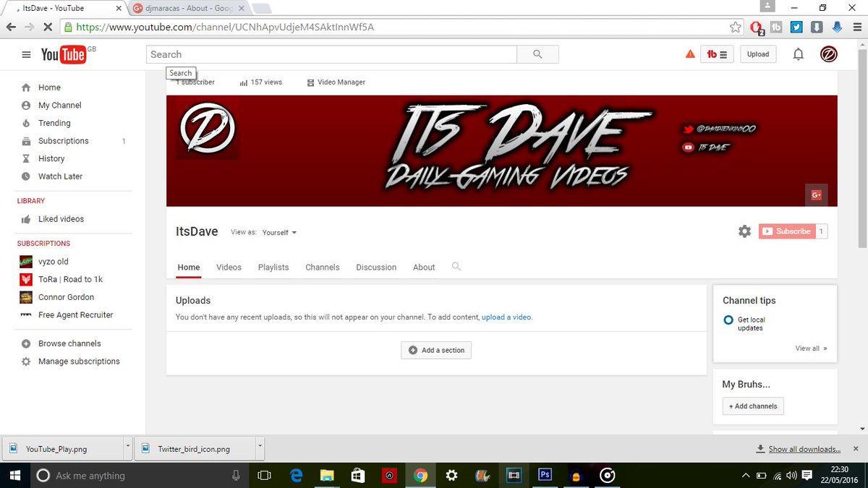Click the grey download arrow extension
This screenshot has width=868, height=488.
pos(817,27)
